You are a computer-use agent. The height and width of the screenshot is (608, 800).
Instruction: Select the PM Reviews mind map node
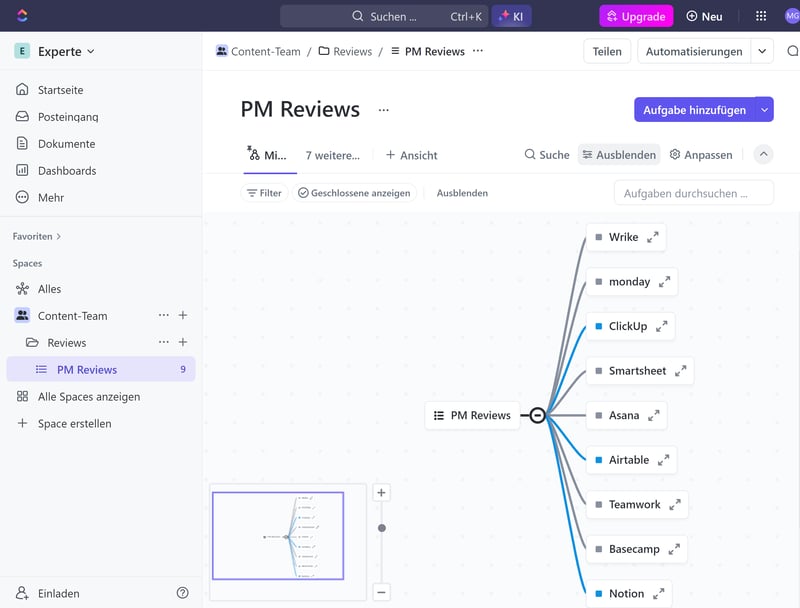click(472, 415)
